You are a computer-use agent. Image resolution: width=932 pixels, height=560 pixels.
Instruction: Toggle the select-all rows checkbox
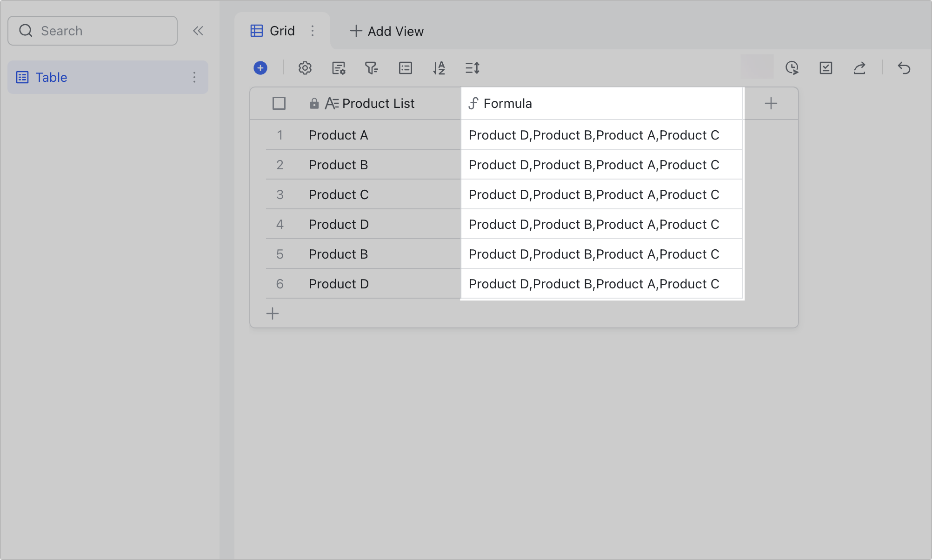279,103
